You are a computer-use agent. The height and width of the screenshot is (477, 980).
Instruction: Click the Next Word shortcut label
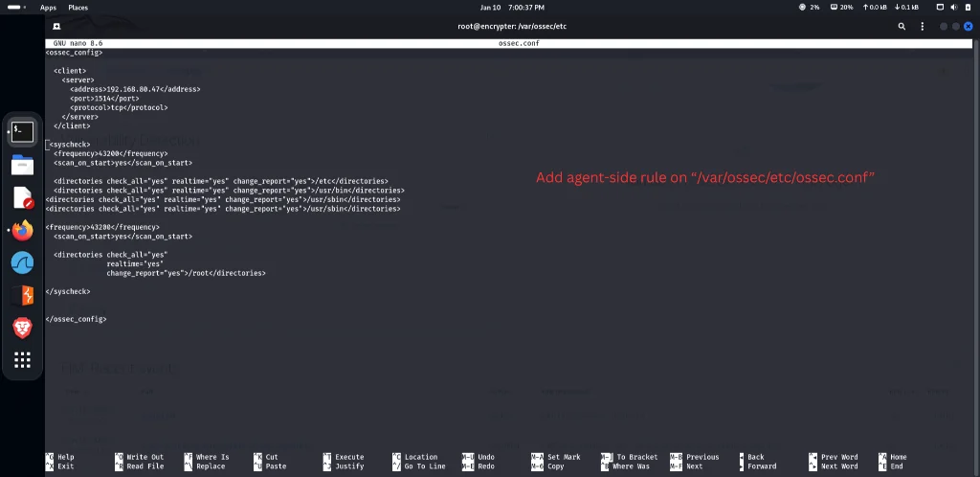pos(839,466)
